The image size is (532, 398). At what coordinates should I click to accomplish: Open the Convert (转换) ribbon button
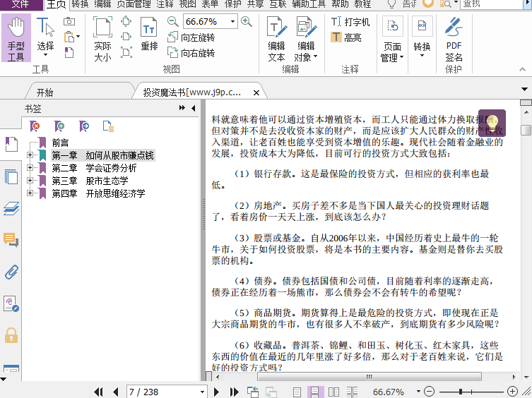[x=422, y=37]
